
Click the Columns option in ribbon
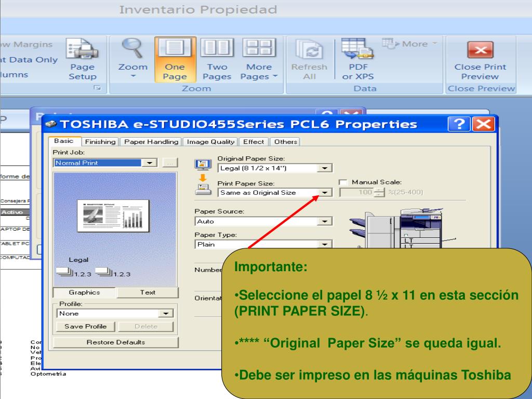point(14,75)
